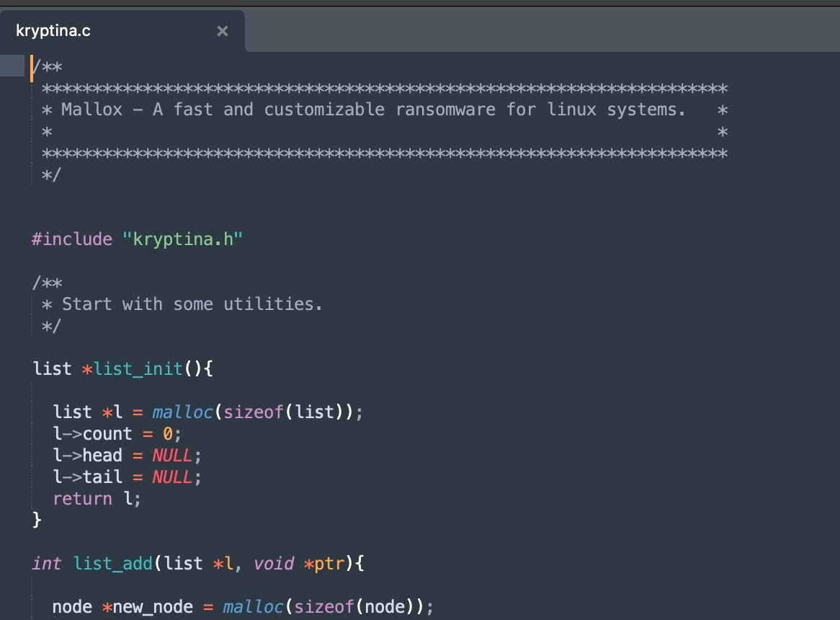Click the new_node variable declaration
This screenshot has width=840, height=620.
[152, 607]
